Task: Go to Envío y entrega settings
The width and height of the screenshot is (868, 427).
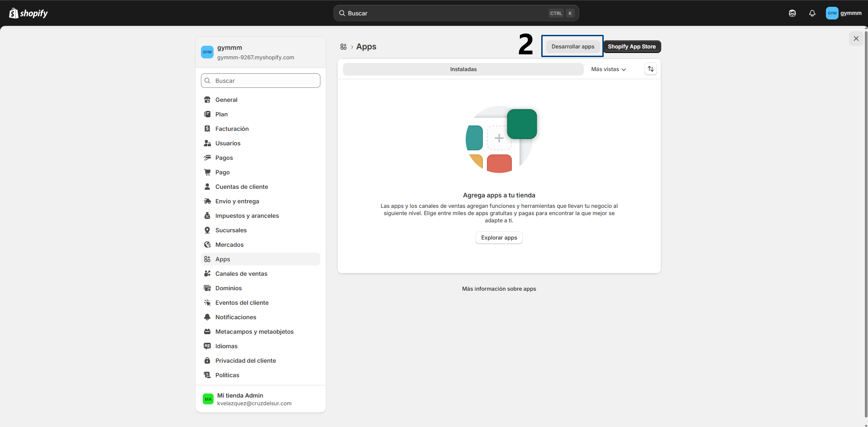Action: tap(237, 201)
